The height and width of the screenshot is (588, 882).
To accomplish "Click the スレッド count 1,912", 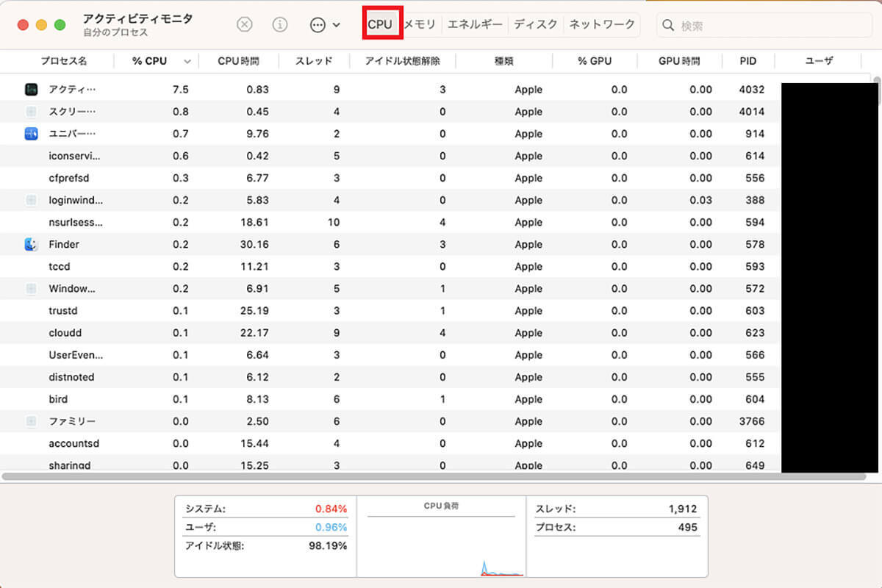I will pos(616,509).
